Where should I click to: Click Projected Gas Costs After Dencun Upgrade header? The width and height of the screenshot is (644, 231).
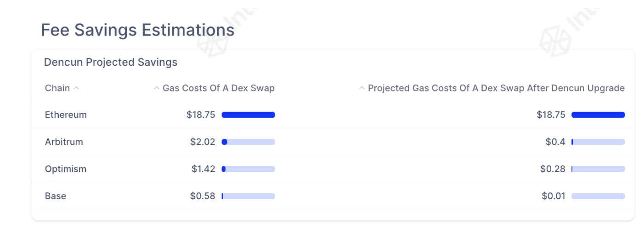496,88
